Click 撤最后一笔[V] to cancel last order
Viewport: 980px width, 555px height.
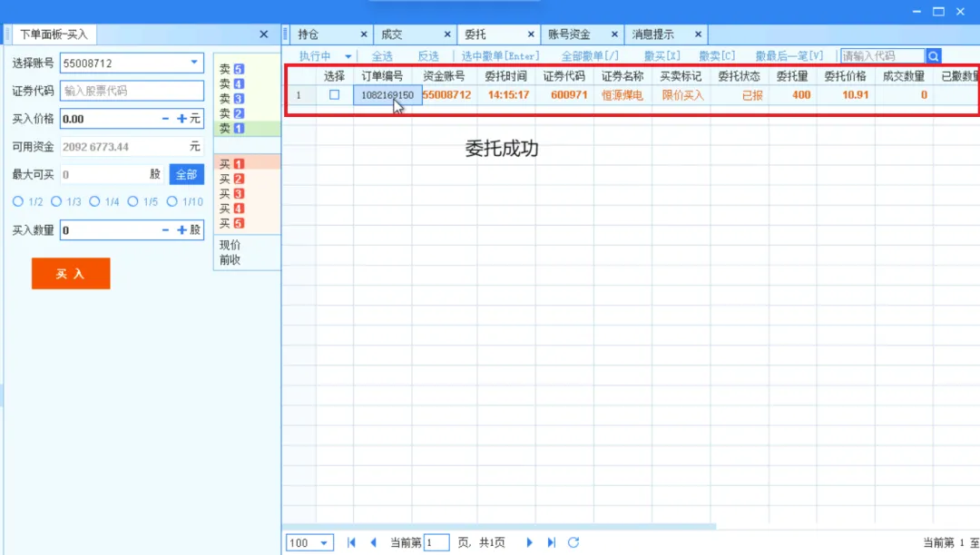789,56
